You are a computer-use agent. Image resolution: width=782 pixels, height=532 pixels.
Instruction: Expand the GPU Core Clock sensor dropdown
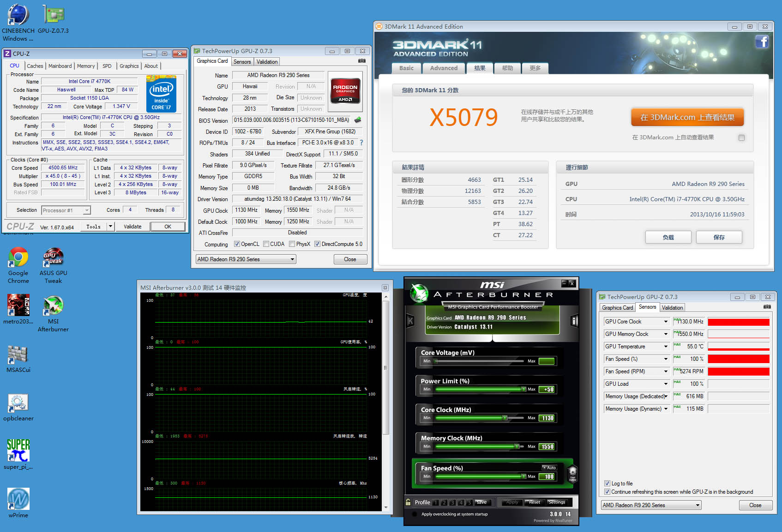pyautogui.click(x=666, y=322)
